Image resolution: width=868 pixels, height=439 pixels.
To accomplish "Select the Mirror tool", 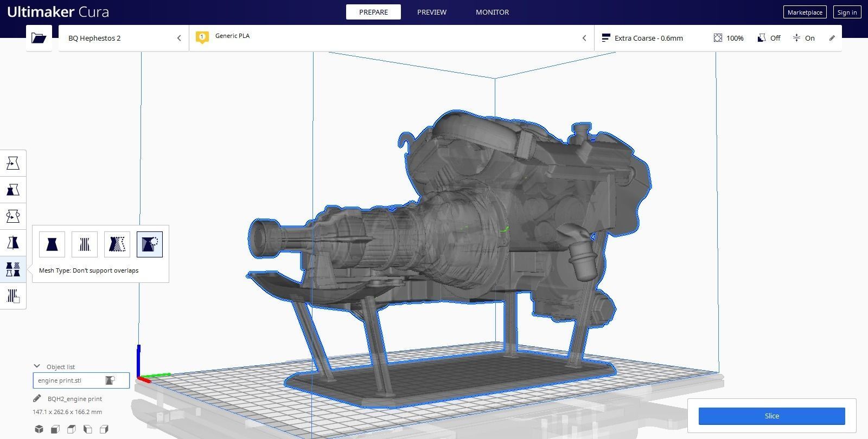I will (13, 243).
